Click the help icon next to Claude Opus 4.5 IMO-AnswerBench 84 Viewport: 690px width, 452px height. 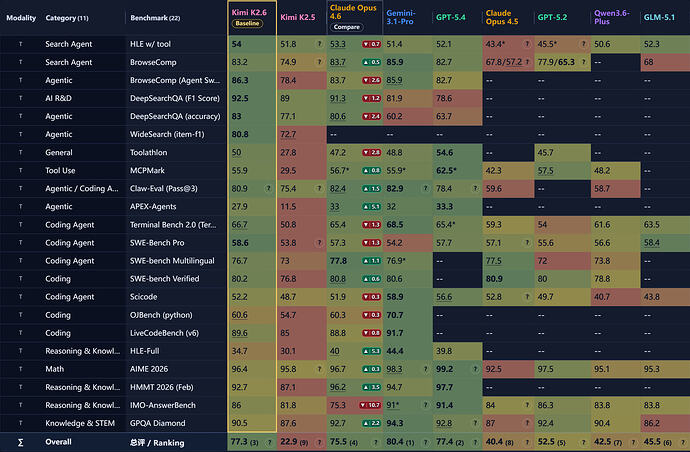(527, 405)
